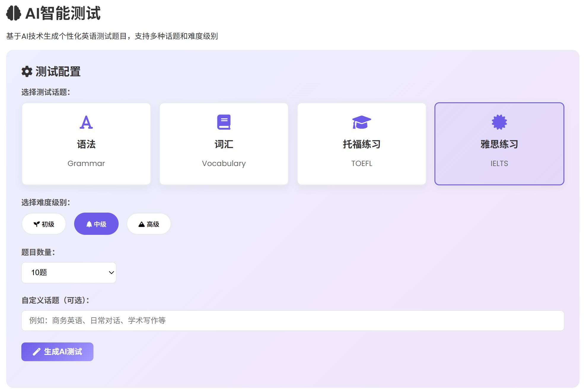
Task: Select the 初级 beginner difficulty
Action: (44, 224)
